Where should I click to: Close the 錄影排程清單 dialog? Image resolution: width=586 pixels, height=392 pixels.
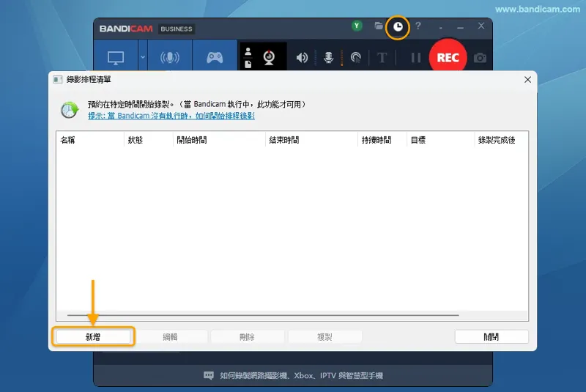tap(527, 80)
